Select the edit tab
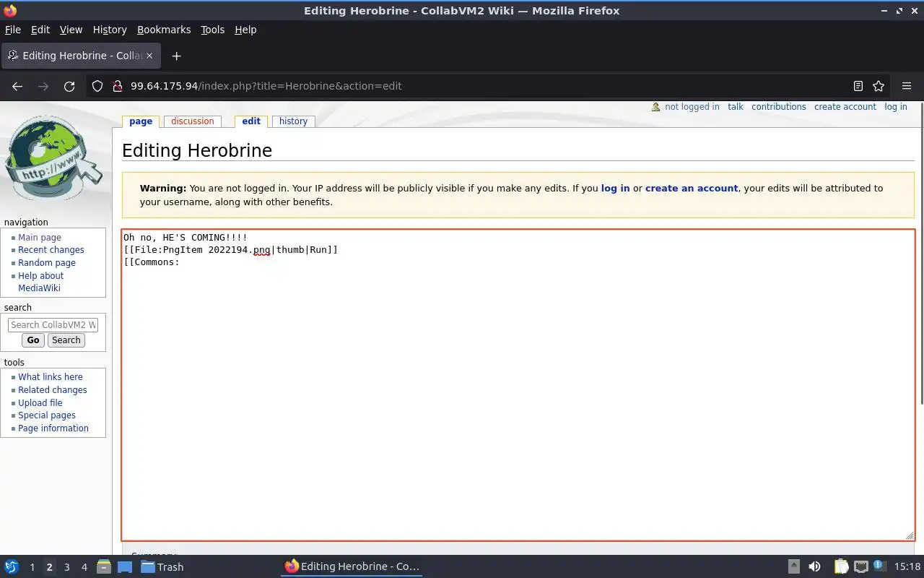Image resolution: width=924 pixels, height=578 pixels. tap(251, 121)
